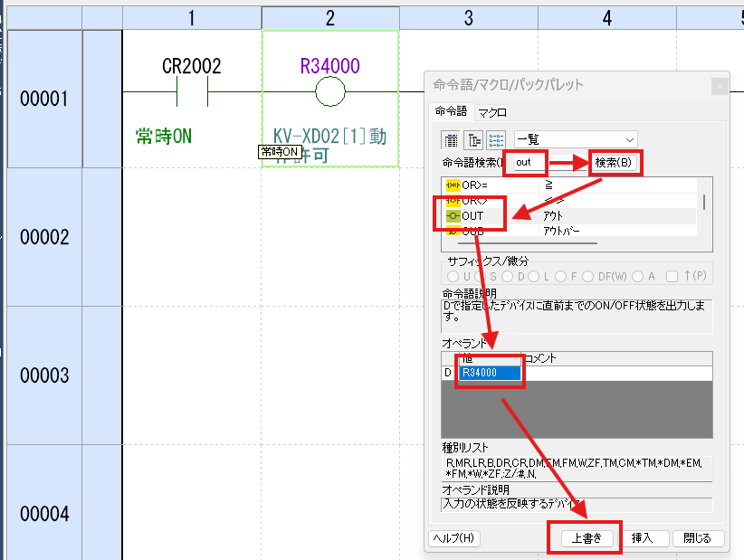Select the D suffix radio button
This screenshot has height=560, width=744.
pos(510,274)
